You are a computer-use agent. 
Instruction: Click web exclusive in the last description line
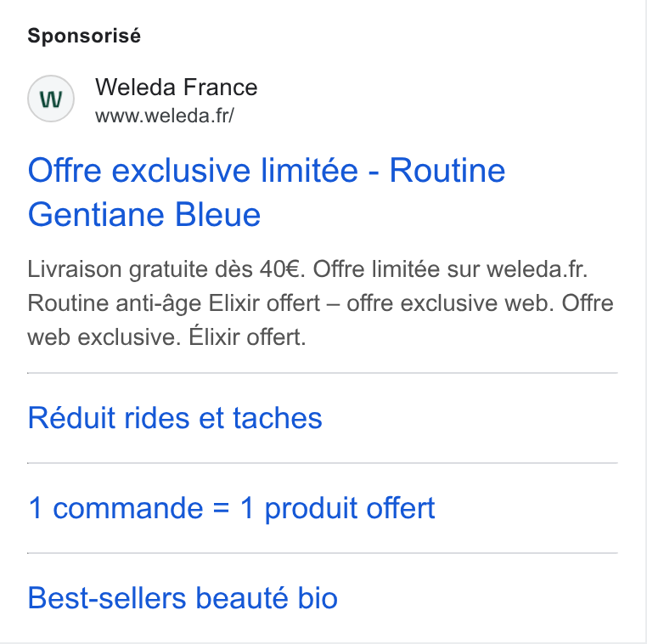[x=104, y=337]
